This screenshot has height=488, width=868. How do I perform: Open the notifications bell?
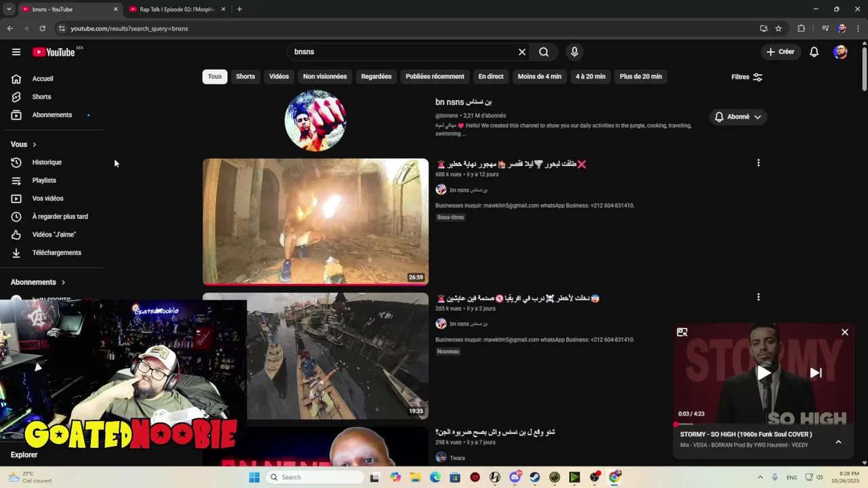(x=814, y=52)
